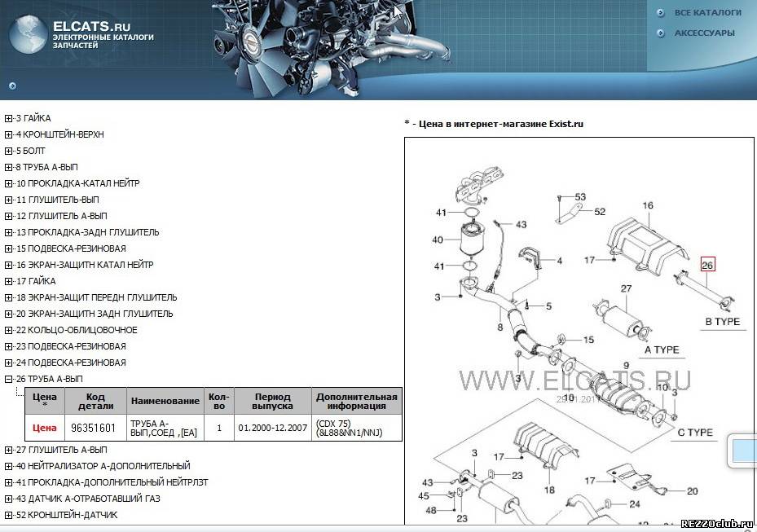Select the 24 ПОДВЕСКА-РЕЗИНОВАЯ tree item
Screen dimensions: 757x532
[71, 363]
